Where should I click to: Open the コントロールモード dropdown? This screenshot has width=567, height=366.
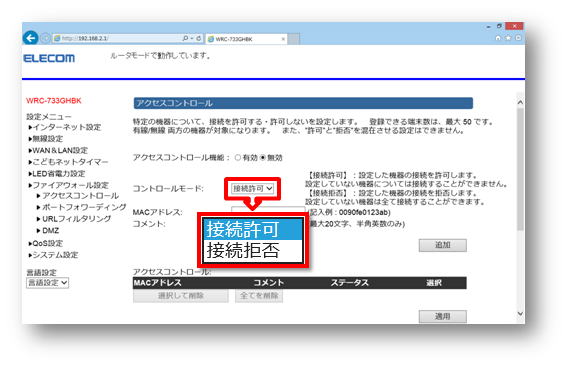[252, 189]
